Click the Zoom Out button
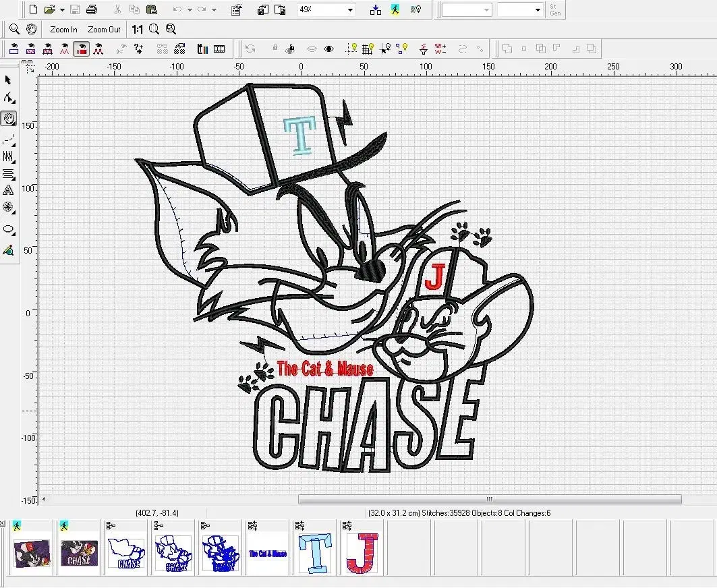Viewport: 717px width, 588px height. (x=104, y=30)
